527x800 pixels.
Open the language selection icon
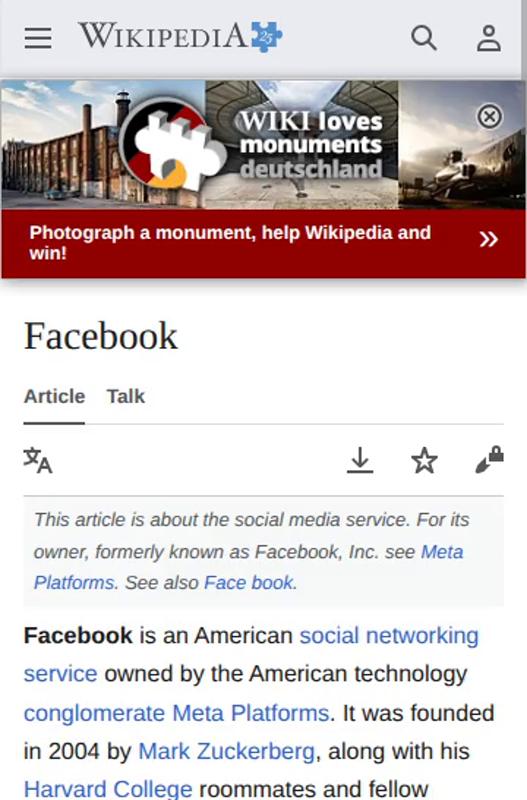(38, 460)
